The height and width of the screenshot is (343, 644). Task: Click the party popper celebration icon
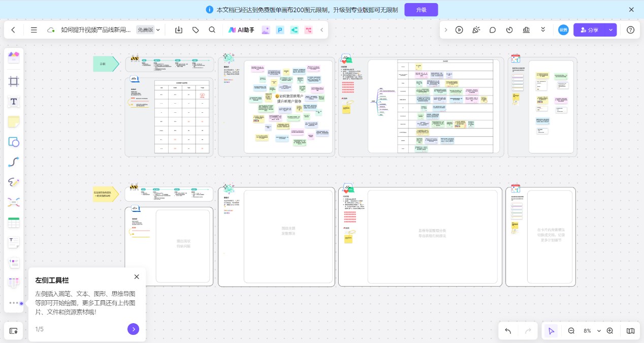pos(476,30)
